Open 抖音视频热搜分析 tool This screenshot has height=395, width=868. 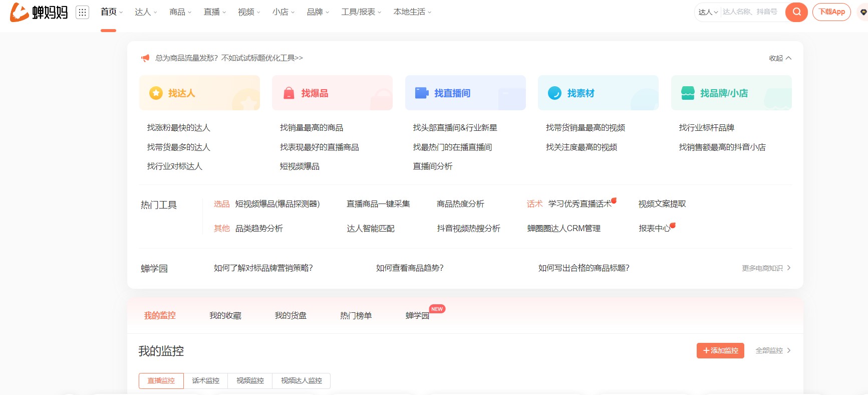click(469, 229)
